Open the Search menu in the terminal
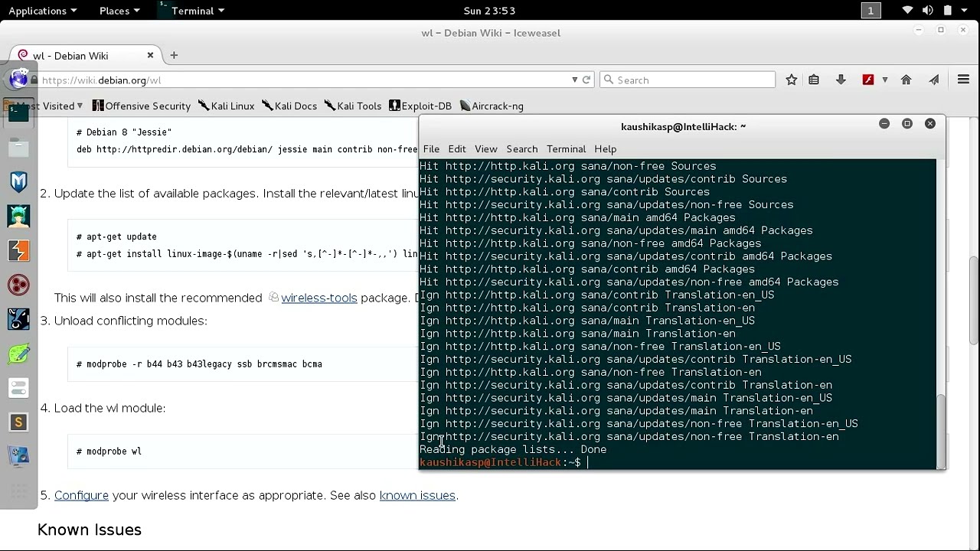Image resolution: width=980 pixels, height=551 pixels. point(521,148)
